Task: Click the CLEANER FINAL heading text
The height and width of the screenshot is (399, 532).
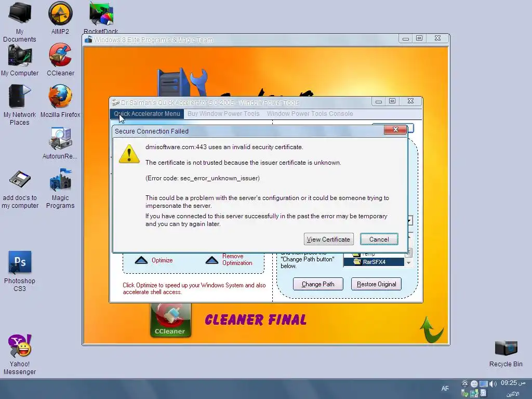Action: point(256,320)
